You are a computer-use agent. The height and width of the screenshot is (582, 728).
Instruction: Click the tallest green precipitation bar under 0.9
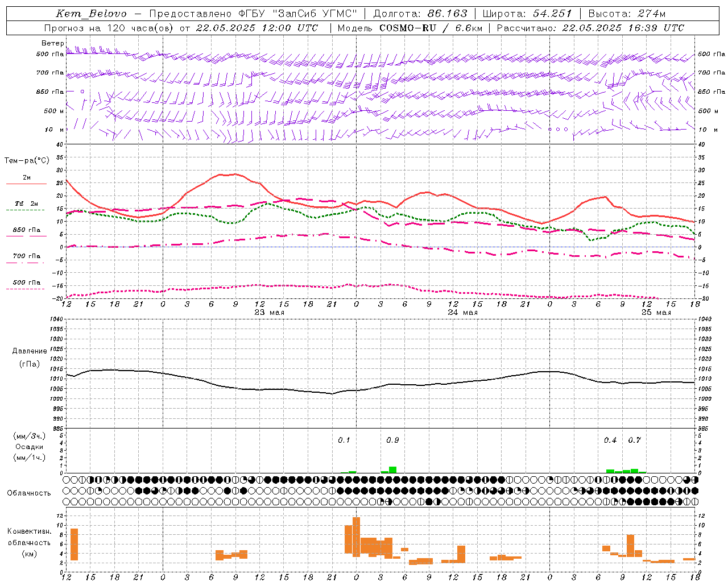pos(392,470)
